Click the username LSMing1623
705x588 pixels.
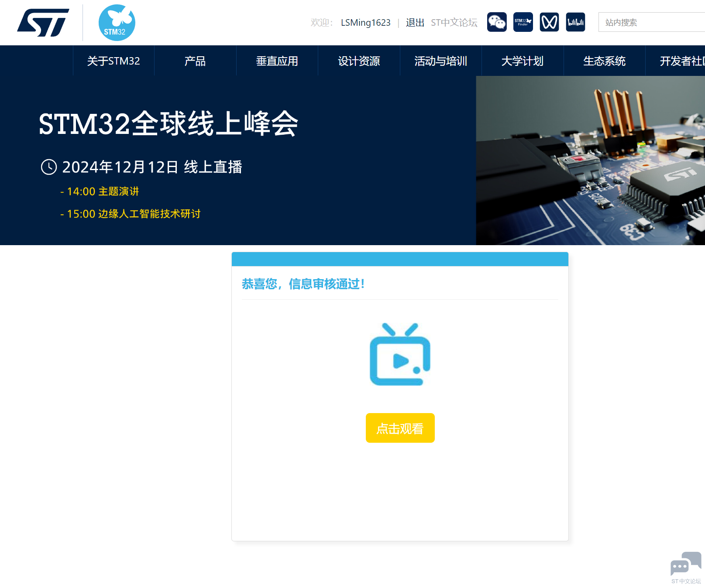point(366,23)
